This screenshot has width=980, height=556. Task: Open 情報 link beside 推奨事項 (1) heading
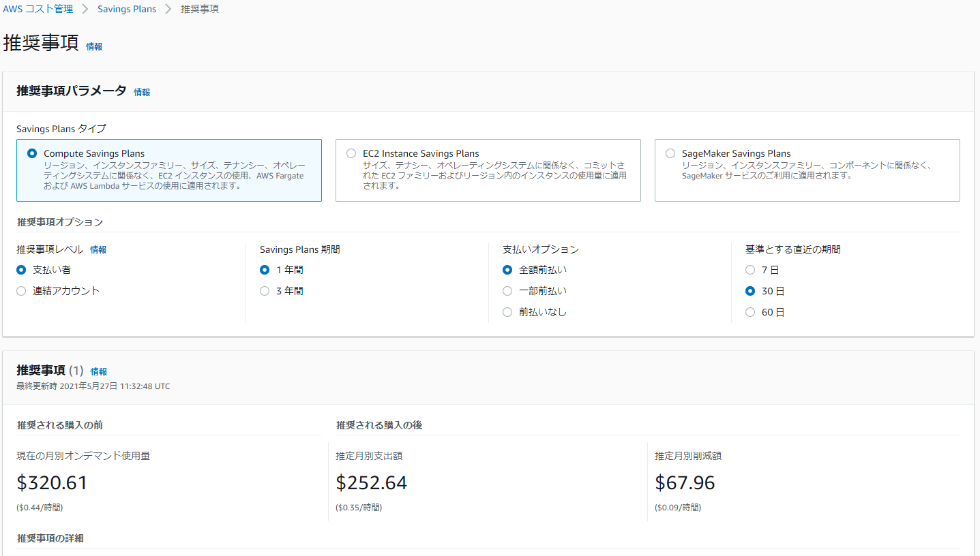coord(99,371)
